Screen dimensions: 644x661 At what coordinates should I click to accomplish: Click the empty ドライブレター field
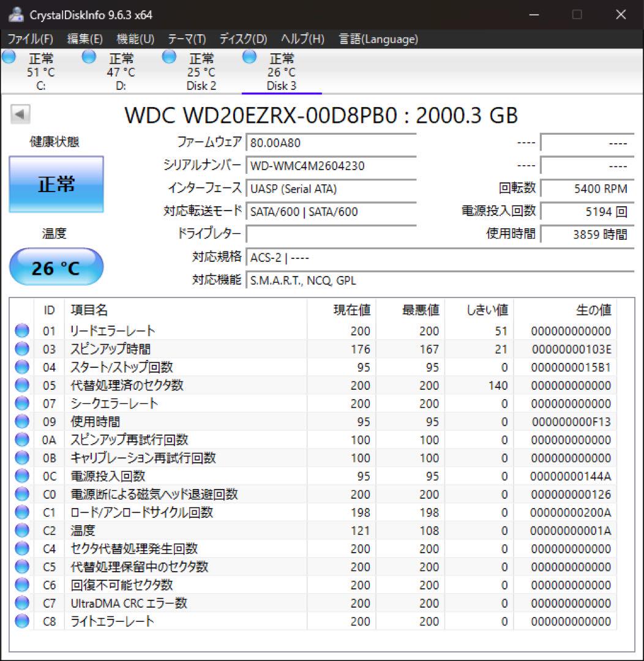[x=331, y=234]
